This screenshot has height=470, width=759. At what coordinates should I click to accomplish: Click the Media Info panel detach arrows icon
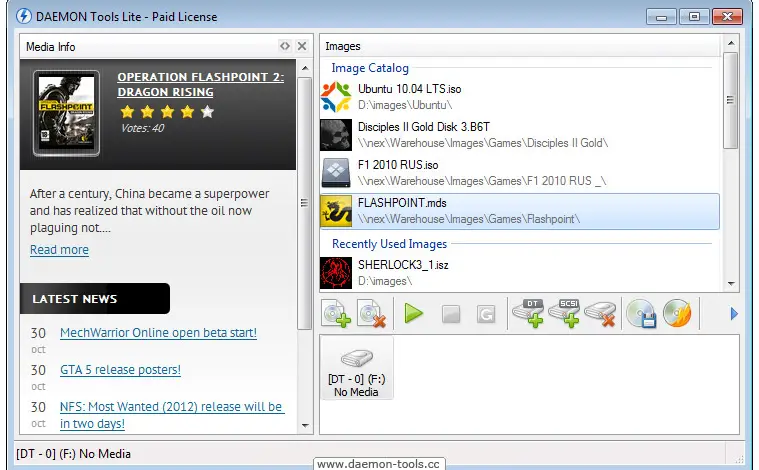285,46
